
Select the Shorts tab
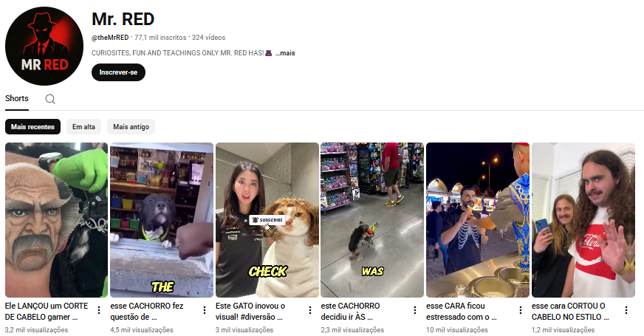(x=17, y=98)
